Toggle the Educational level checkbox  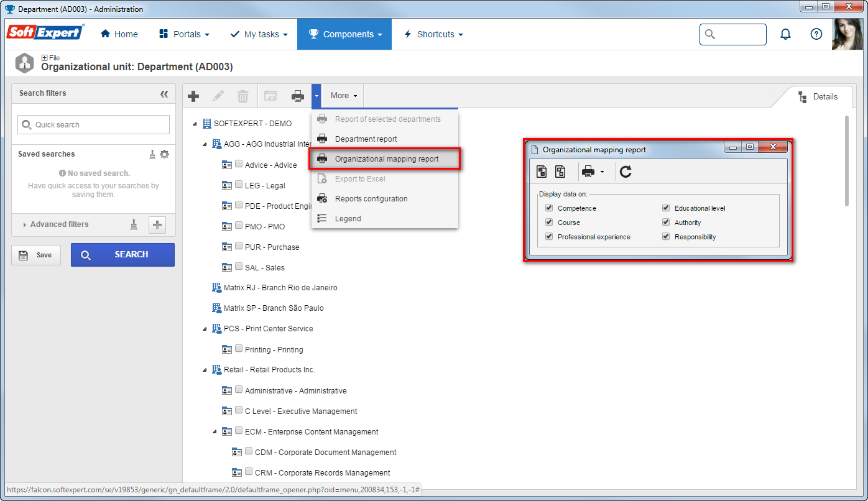pos(666,208)
